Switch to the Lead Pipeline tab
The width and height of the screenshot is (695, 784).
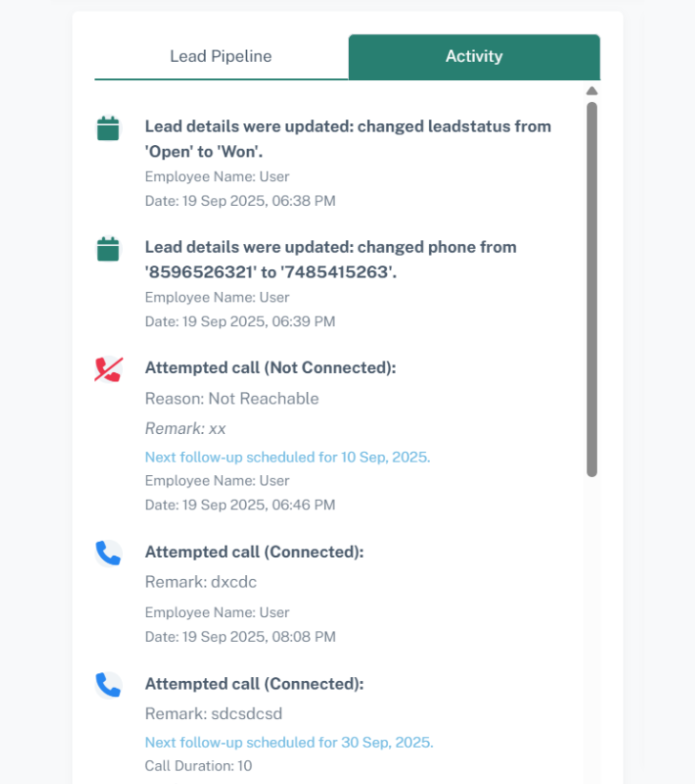point(220,56)
